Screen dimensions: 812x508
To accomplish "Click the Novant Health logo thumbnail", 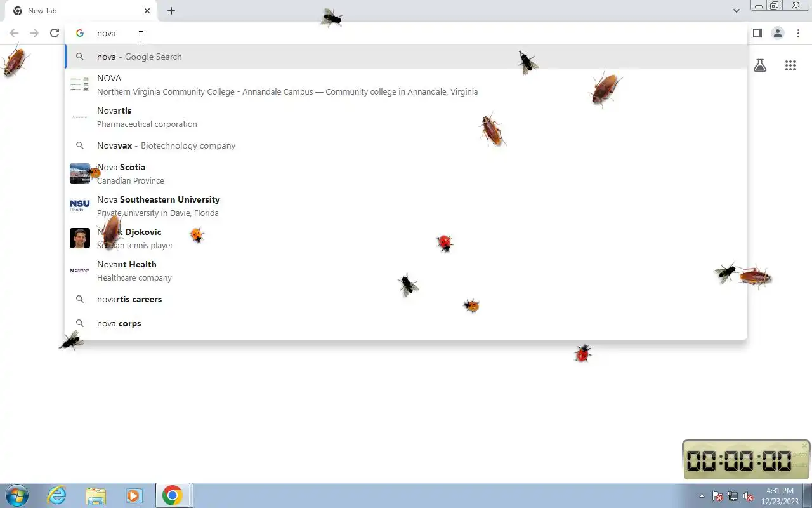I will point(80,271).
